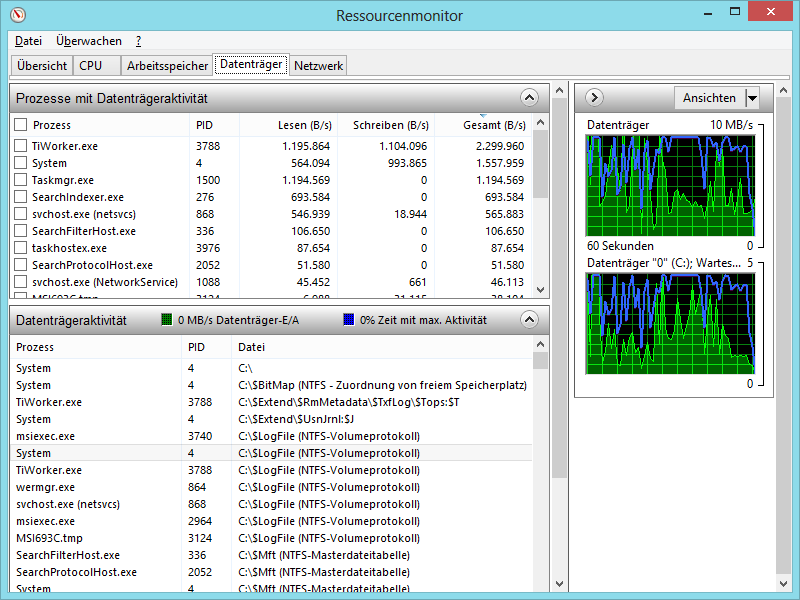Viewport: 800px width, 600px height.
Task: Collapse the Datenträgeraktivität section
Action: (529, 320)
